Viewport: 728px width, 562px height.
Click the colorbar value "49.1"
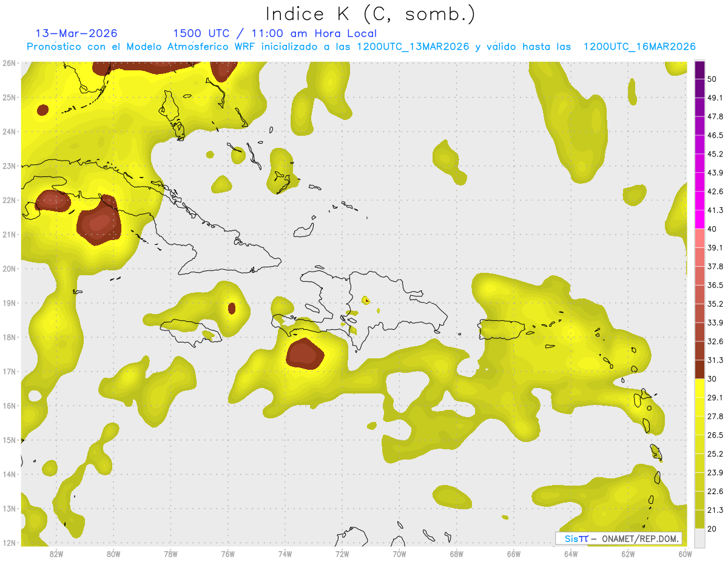coord(715,98)
